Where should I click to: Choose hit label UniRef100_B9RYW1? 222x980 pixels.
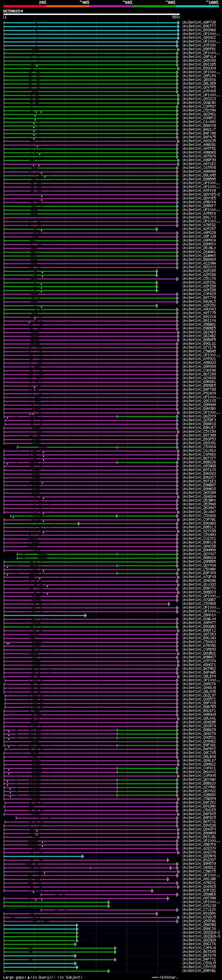[199, 971]
